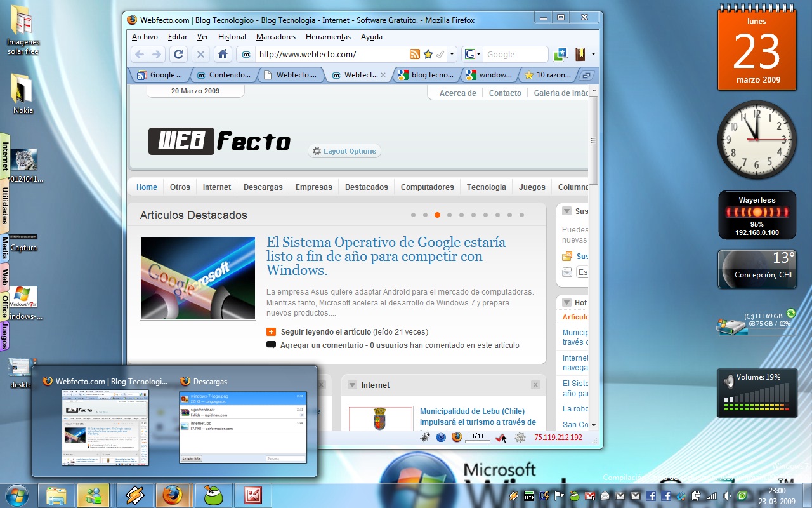Open the Marcadores menu

pyautogui.click(x=275, y=37)
